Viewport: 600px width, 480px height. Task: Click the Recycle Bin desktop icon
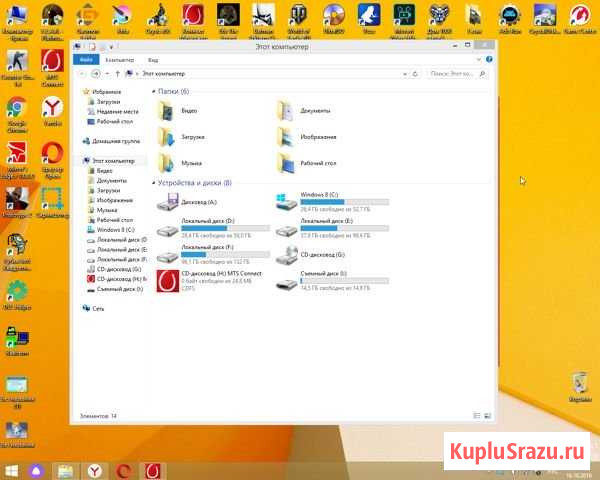(x=578, y=384)
